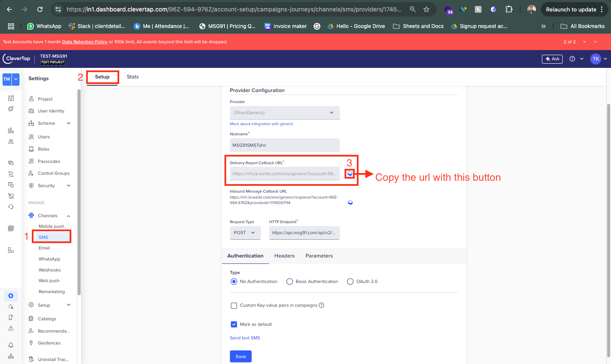611x364 pixels.
Task: Open the Google bookmark icon
Action: pos(317,26)
